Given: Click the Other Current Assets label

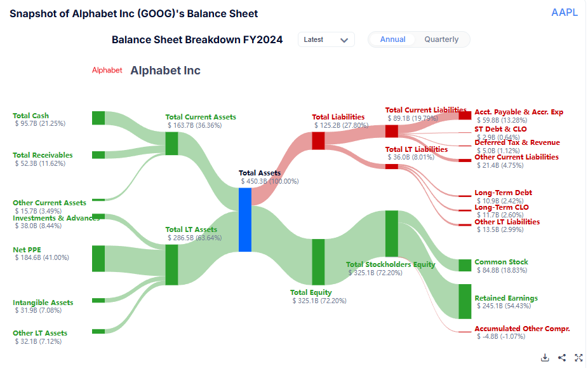Looking at the screenshot, I should click(50, 203).
